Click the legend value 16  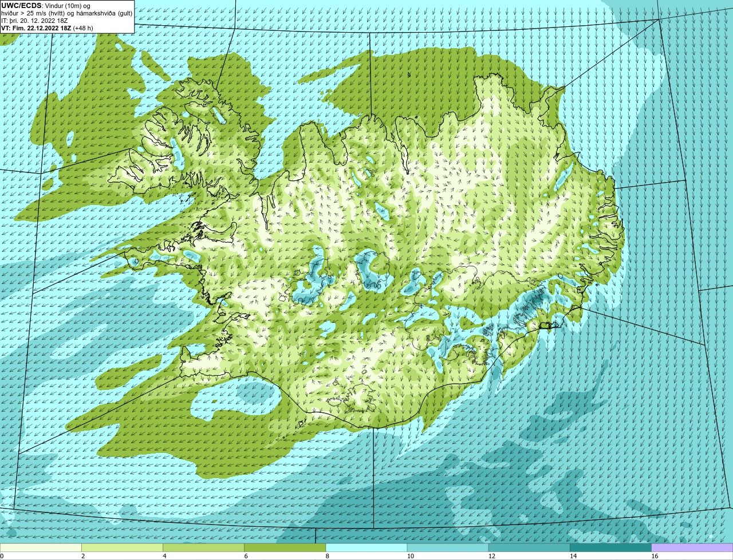pyautogui.click(x=655, y=556)
